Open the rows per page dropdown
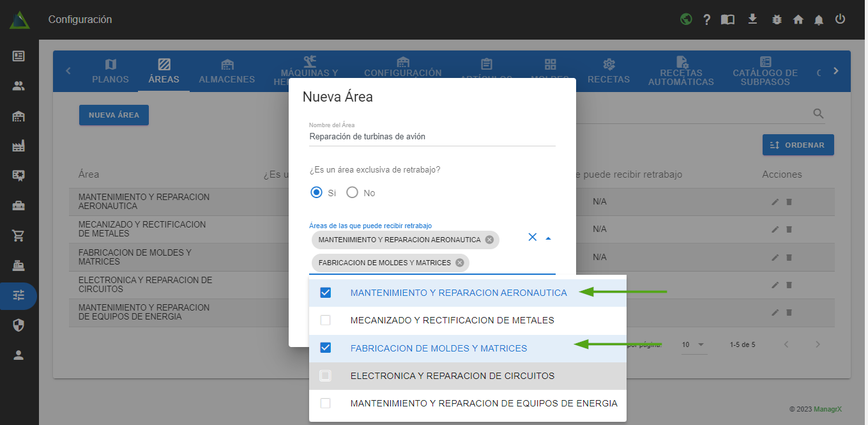This screenshot has width=868, height=425. coord(693,344)
